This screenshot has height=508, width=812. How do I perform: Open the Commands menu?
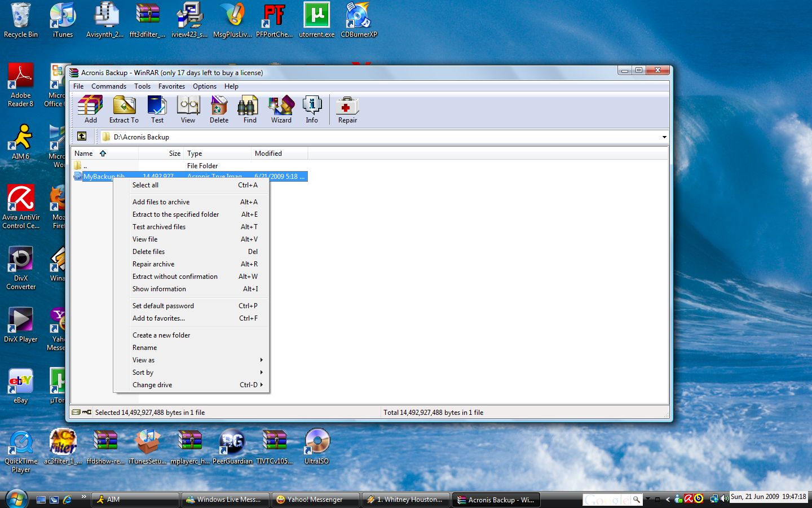pos(109,86)
